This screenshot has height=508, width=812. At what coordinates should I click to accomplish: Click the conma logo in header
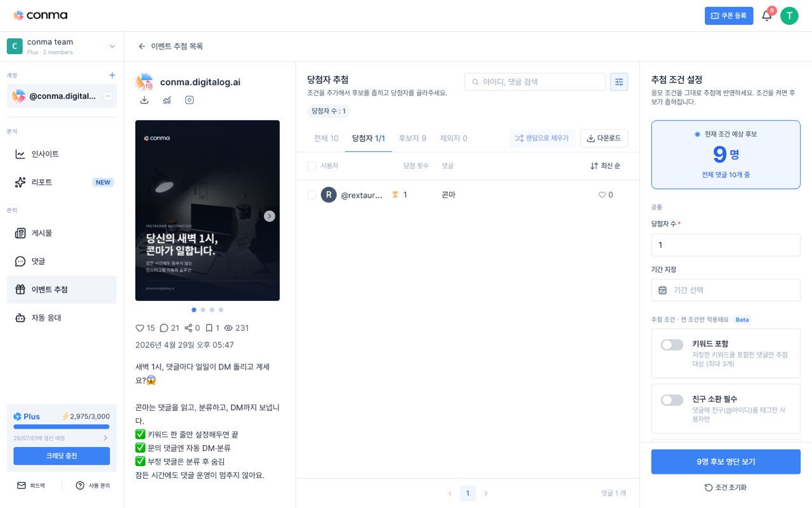point(40,15)
